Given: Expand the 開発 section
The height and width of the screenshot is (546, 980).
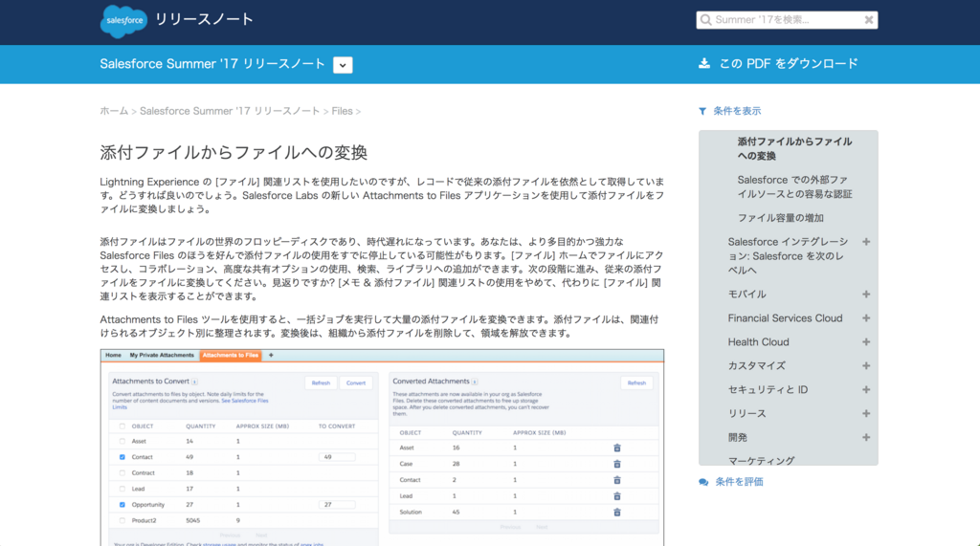Looking at the screenshot, I should 866,438.
